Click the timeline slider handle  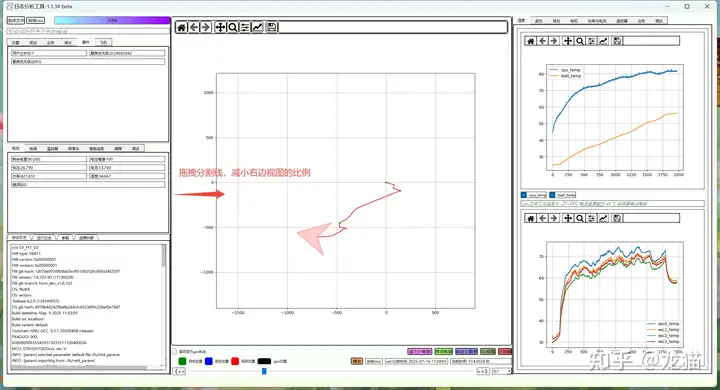[x=264, y=371]
